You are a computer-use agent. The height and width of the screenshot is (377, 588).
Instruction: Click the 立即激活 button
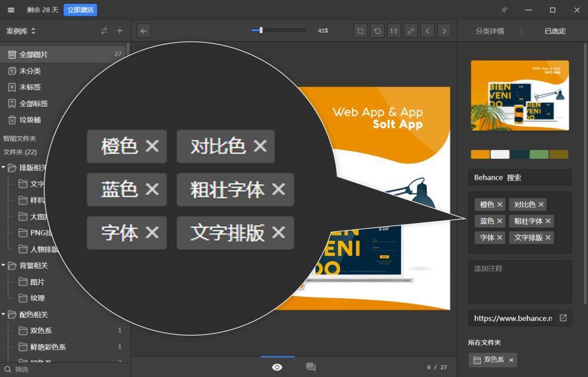80,10
